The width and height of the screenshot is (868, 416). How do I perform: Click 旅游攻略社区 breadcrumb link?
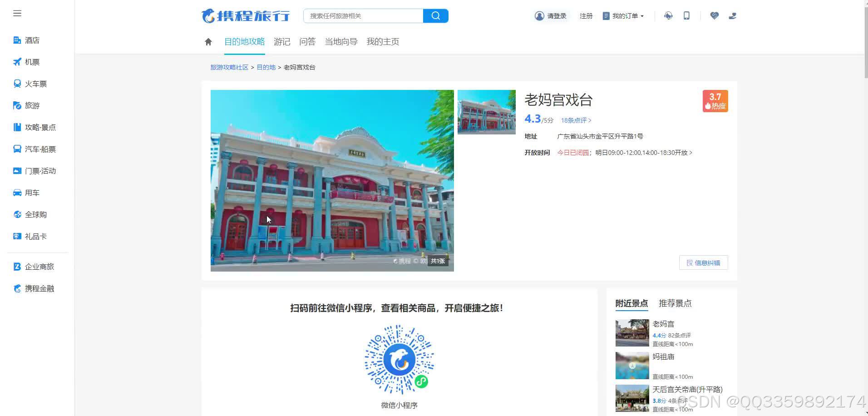pyautogui.click(x=229, y=67)
